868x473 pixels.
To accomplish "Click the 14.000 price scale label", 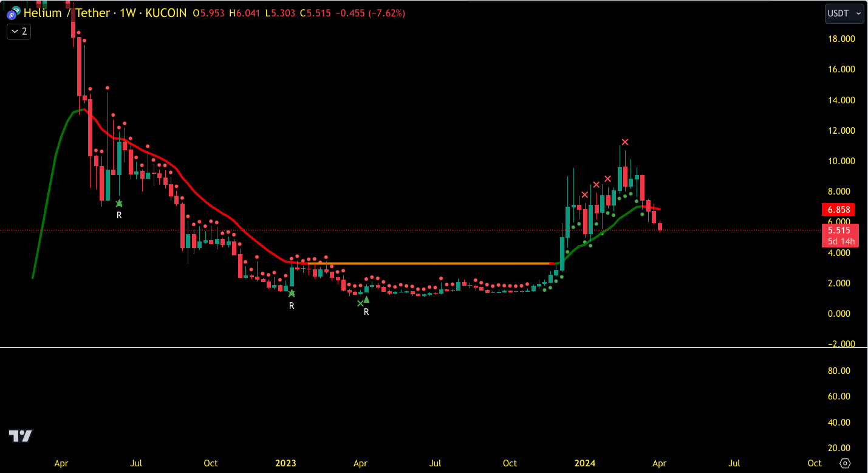I will pyautogui.click(x=841, y=100).
